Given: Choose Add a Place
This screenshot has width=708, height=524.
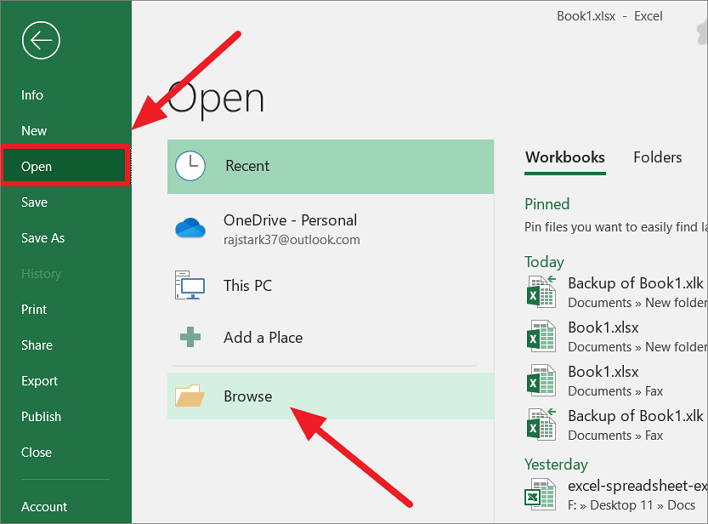Looking at the screenshot, I should click(331, 337).
